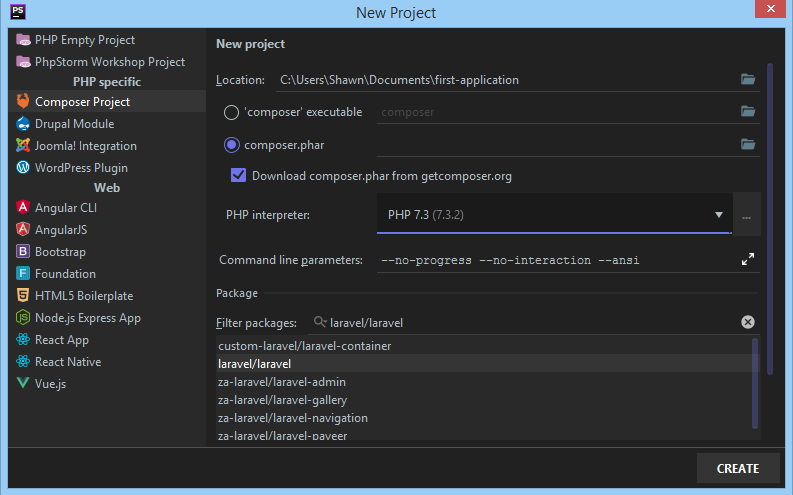Select the 'composer' executable radio button

[231, 112]
